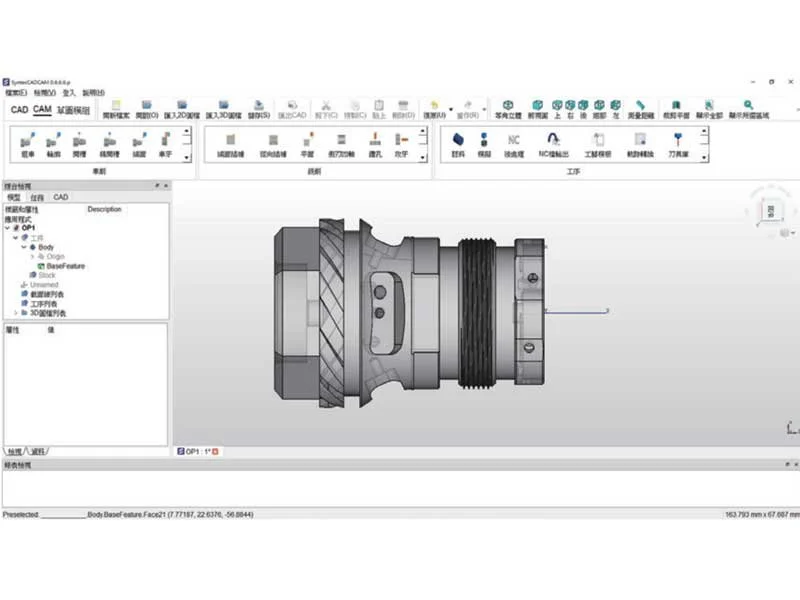Click the NC post-process icon

[514, 140]
